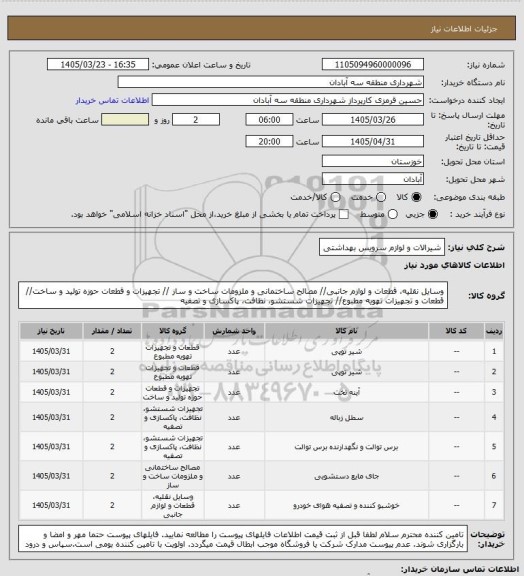Select the جزیی purchase type radio
The height and width of the screenshot is (576, 524).
coord(434,214)
